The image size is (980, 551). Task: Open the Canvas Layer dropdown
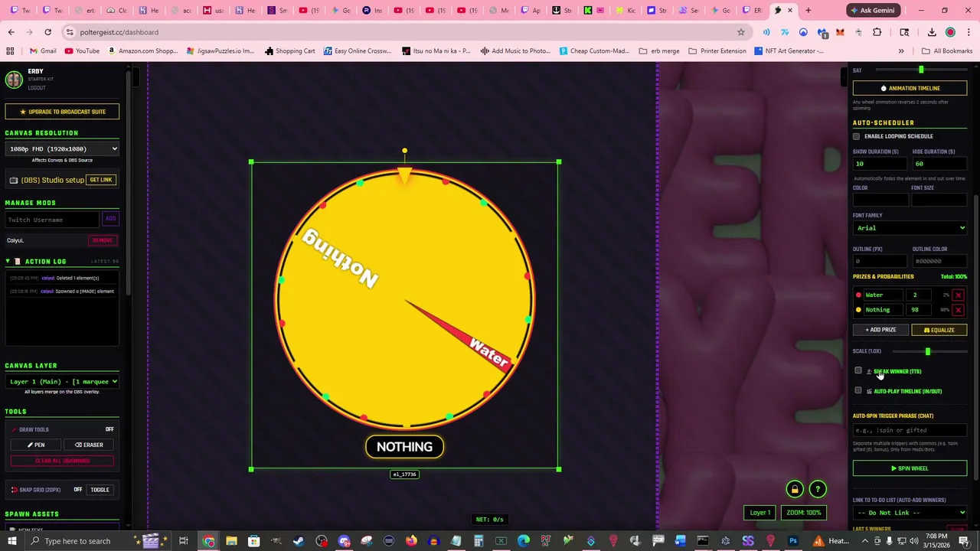tap(62, 381)
